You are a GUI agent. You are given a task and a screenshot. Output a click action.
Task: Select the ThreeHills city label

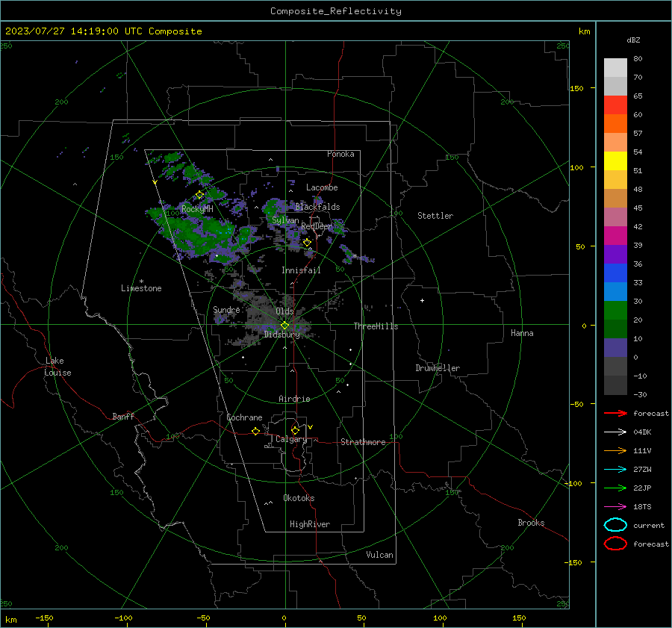point(376,326)
